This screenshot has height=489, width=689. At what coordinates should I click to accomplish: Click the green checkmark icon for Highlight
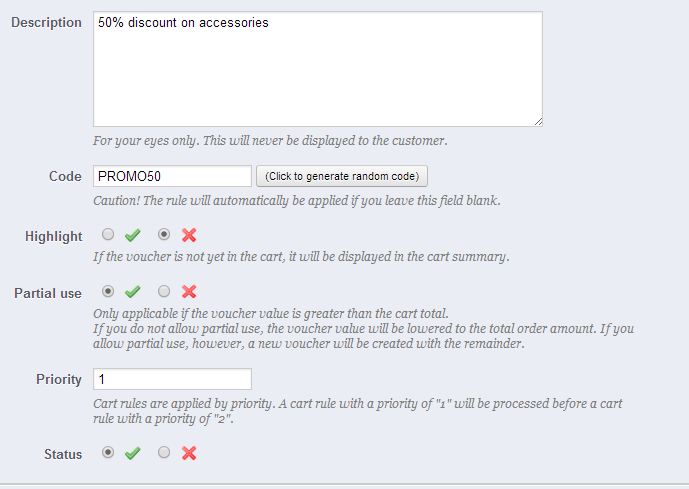point(133,236)
